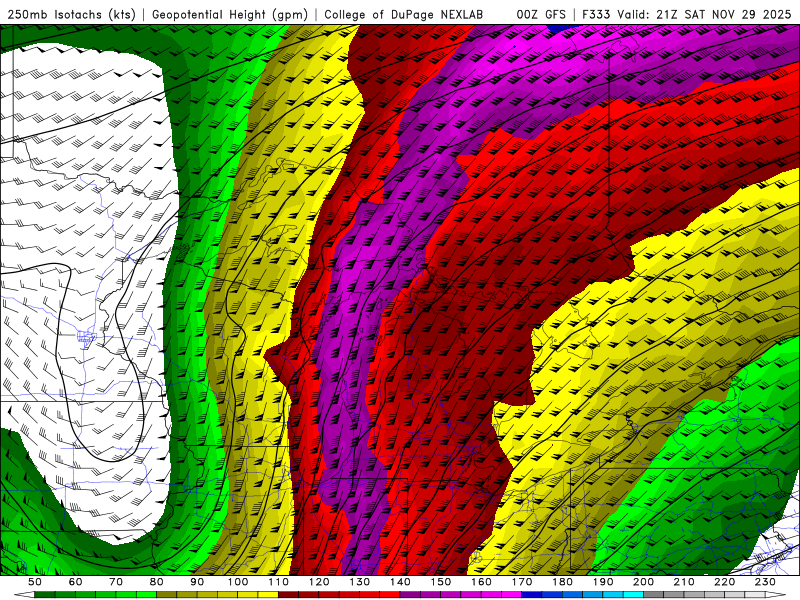Select the darkest blue swatch in the legend bar
Viewport: 800px width, 600px height.
coord(532,594)
